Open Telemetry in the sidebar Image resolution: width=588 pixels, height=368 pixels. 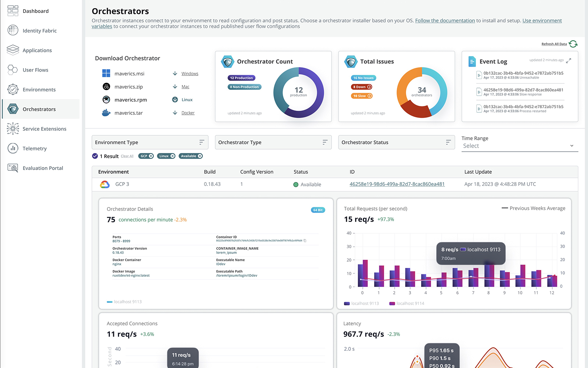pos(35,149)
